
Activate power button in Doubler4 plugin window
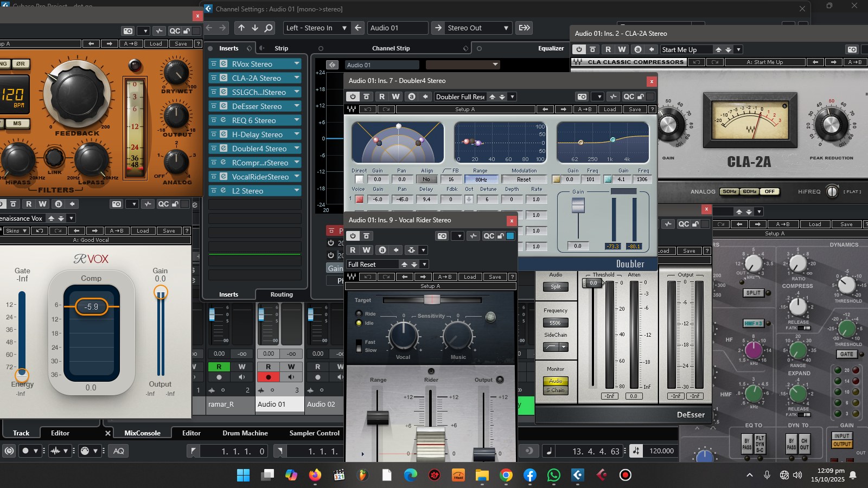coord(353,97)
